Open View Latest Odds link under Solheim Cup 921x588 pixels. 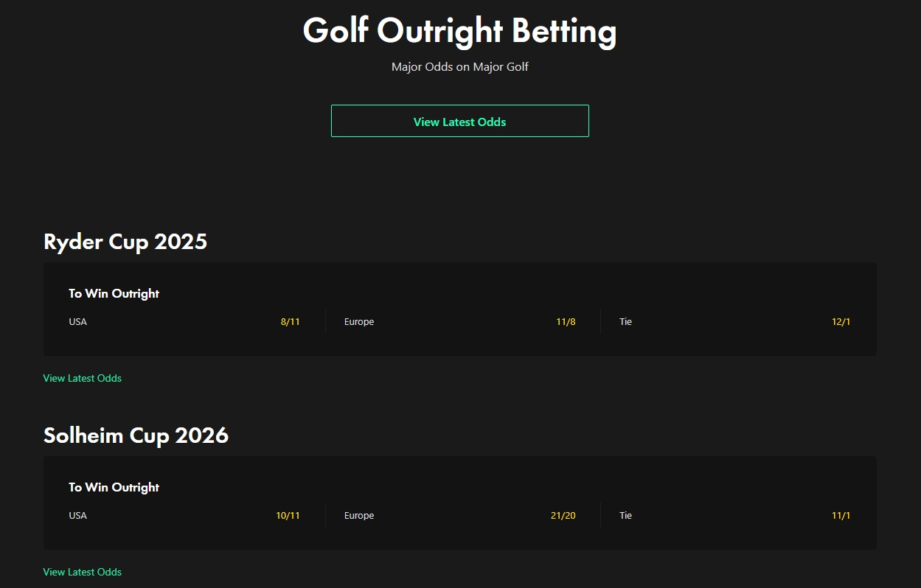click(83, 572)
